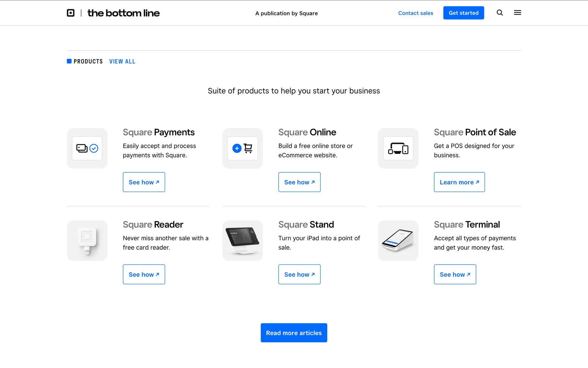The width and height of the screenshot is (588, 368).
Task: Click Learn more for Point of Sale
Action: pyautogui.click(x=459, y=182)
